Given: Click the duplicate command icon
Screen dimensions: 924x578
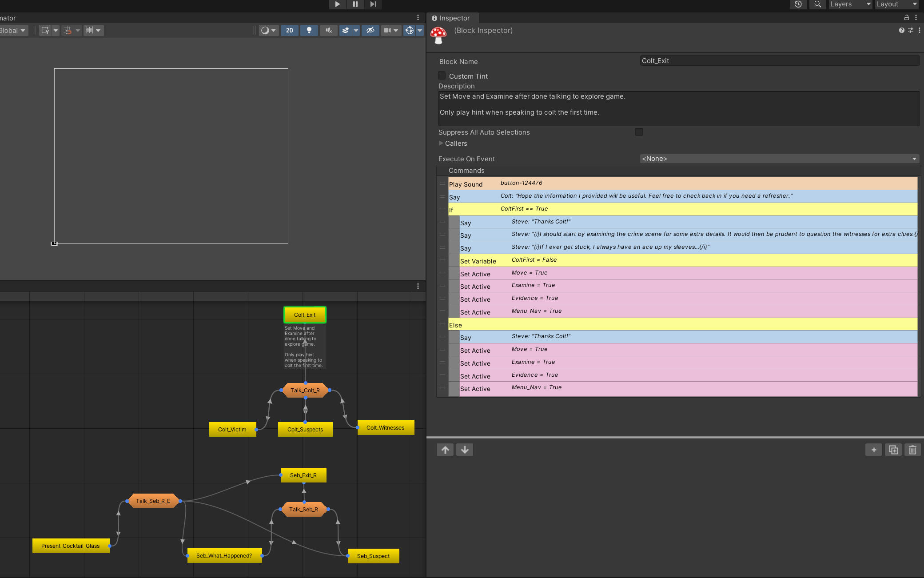Looking at the screenshot, I should 893,450.
